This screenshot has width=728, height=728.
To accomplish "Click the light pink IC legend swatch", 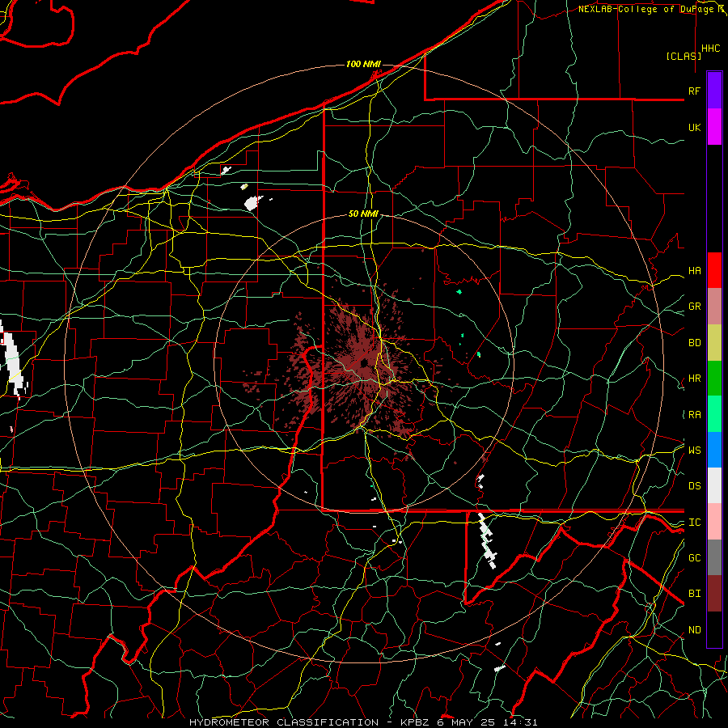I will click(x=714, y=522).
